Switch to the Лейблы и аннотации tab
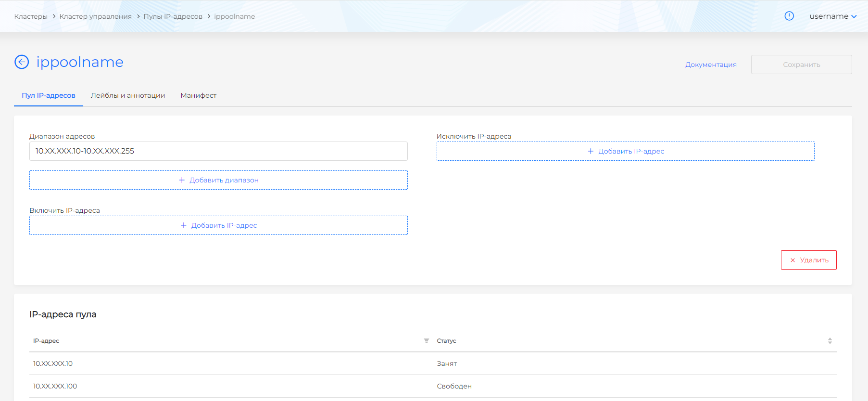Image resolution: width=868 pixels, height=401 pixels. [x=128, y=95]
